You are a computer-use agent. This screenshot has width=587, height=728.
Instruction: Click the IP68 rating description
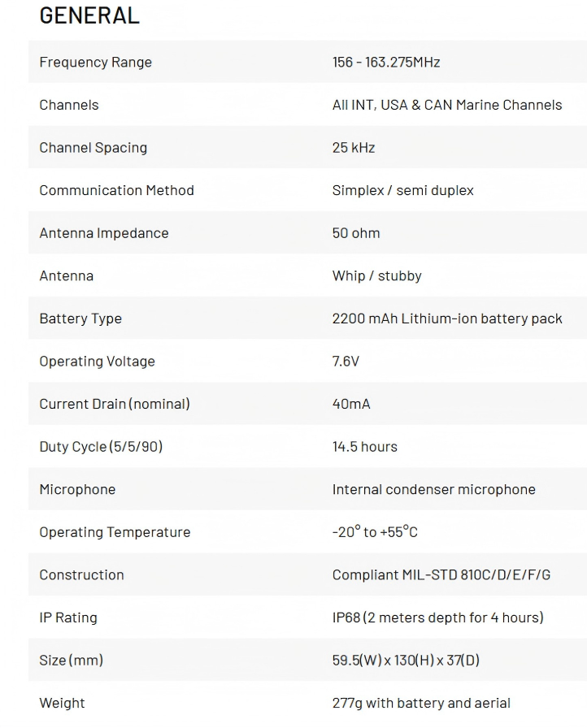437,617
